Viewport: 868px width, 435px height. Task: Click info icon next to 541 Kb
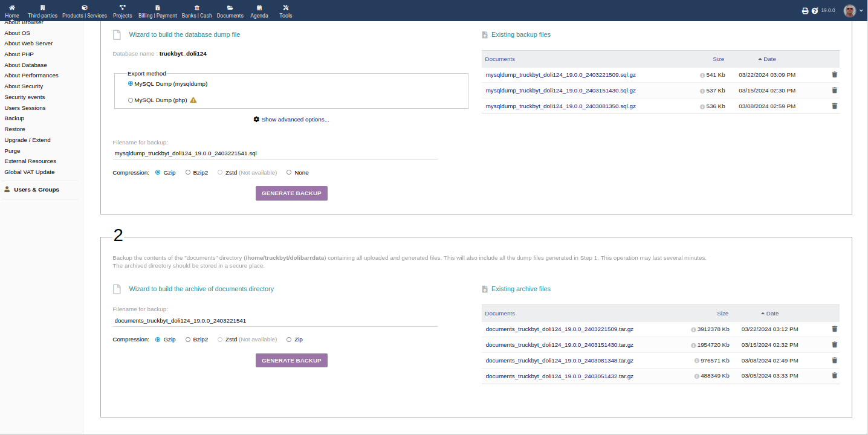702,76
